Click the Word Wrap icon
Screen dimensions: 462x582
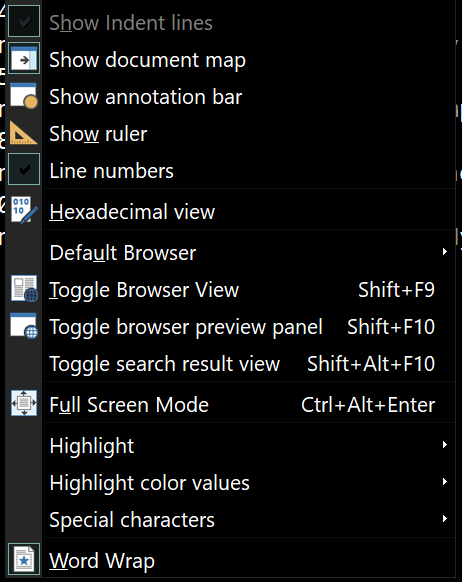(24, 559)
